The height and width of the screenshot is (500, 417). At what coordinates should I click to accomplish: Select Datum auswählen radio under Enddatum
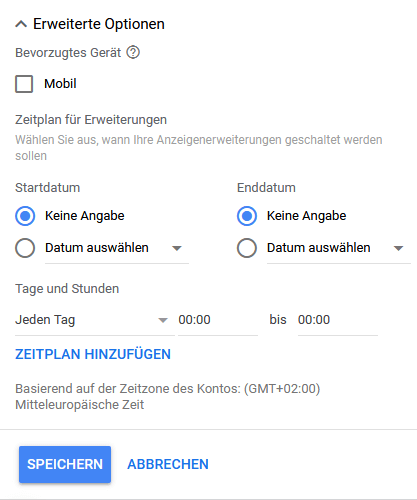click(247, 248)
